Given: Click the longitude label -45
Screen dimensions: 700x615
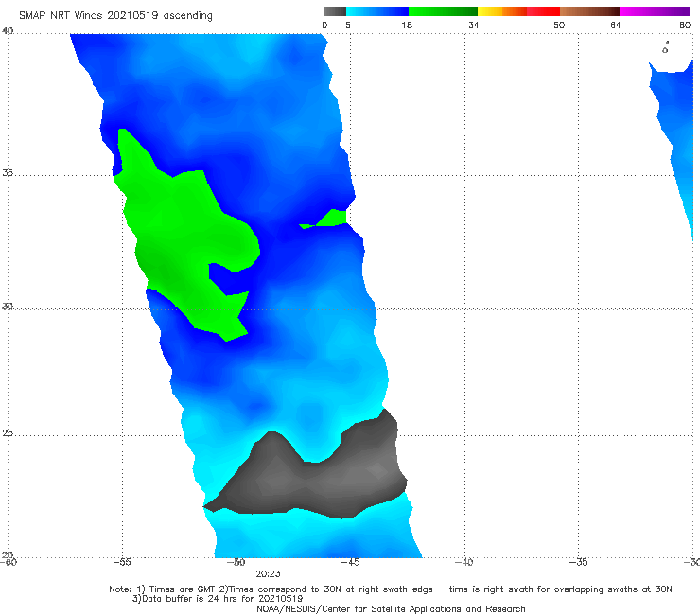Looking at the screenshot, I should pos(350,562).
